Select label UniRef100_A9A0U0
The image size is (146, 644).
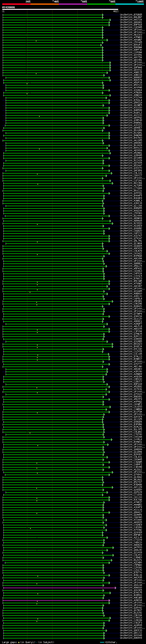131,588
